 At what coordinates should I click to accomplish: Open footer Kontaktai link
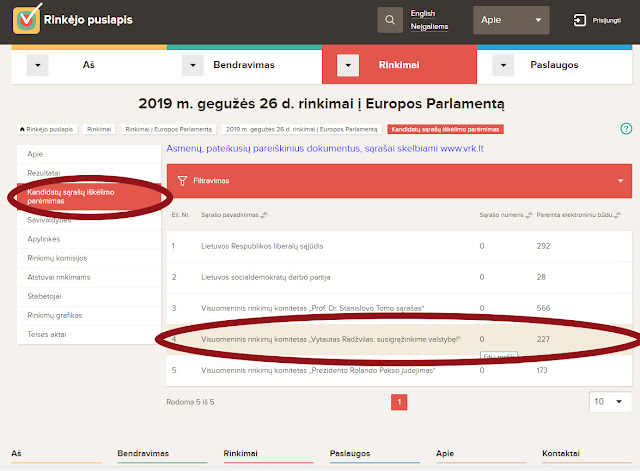(x=561, y=453)
